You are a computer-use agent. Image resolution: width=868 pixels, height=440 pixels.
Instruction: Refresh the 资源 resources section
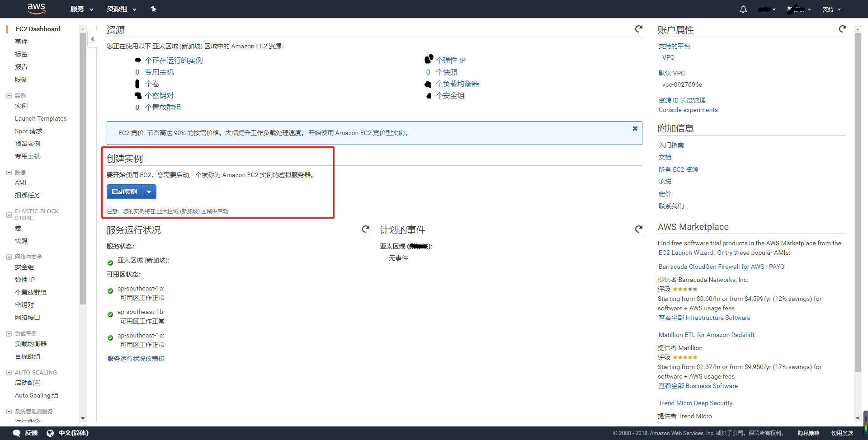coord(638,29)
